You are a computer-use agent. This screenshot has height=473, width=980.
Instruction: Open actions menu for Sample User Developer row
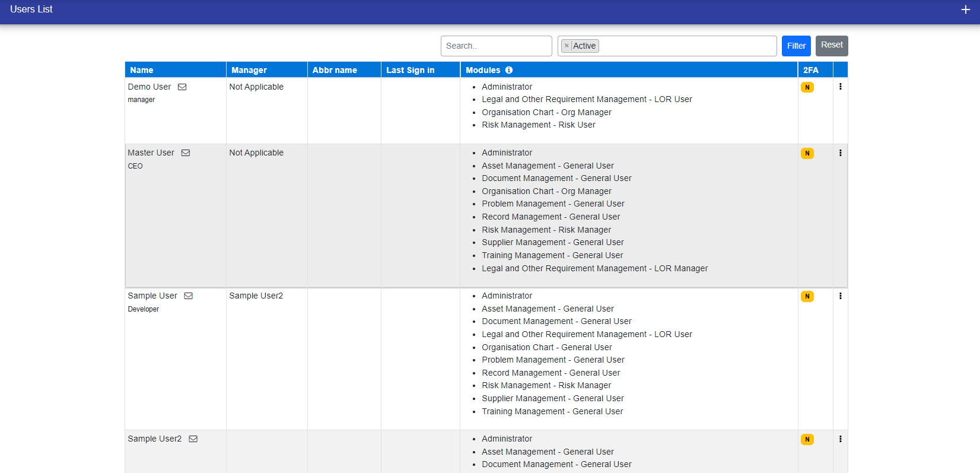coord(840,296)
